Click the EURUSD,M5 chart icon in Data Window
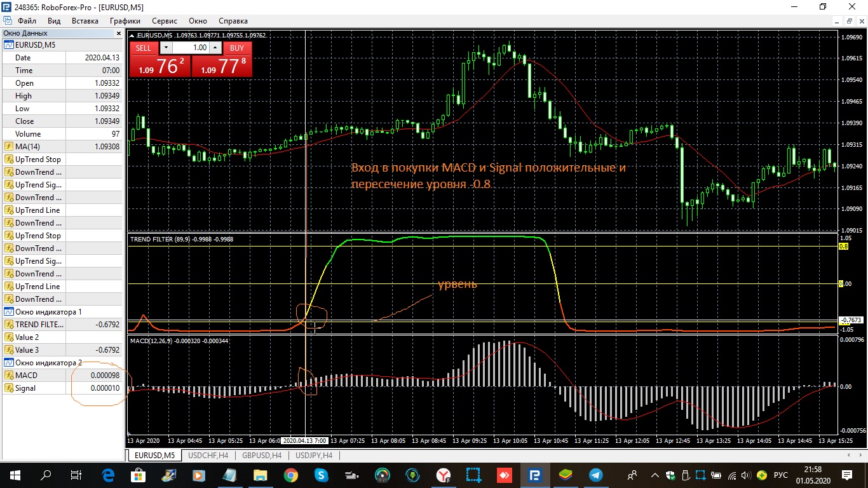This screenshot has height=488, width=868. point(9,45)
